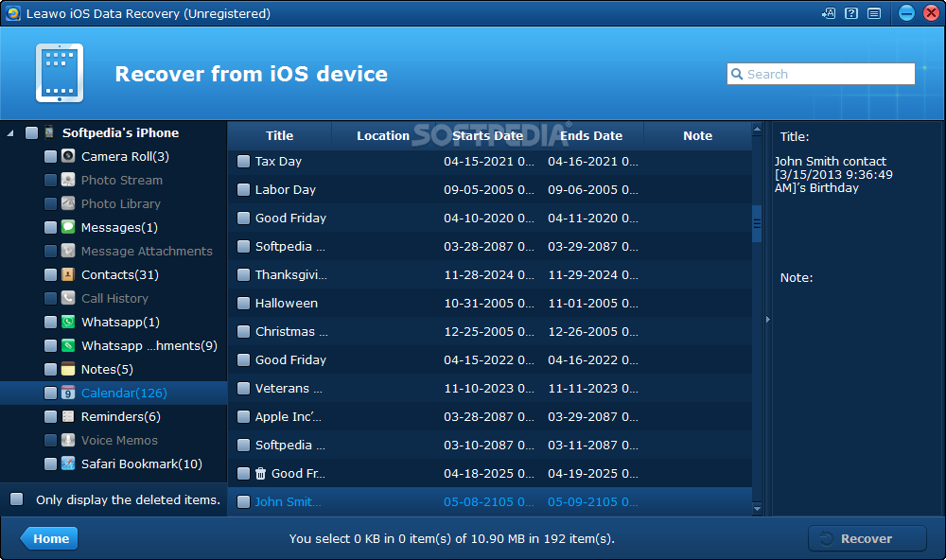
Task: Click the Notes icon
Action: pos(68,369)
